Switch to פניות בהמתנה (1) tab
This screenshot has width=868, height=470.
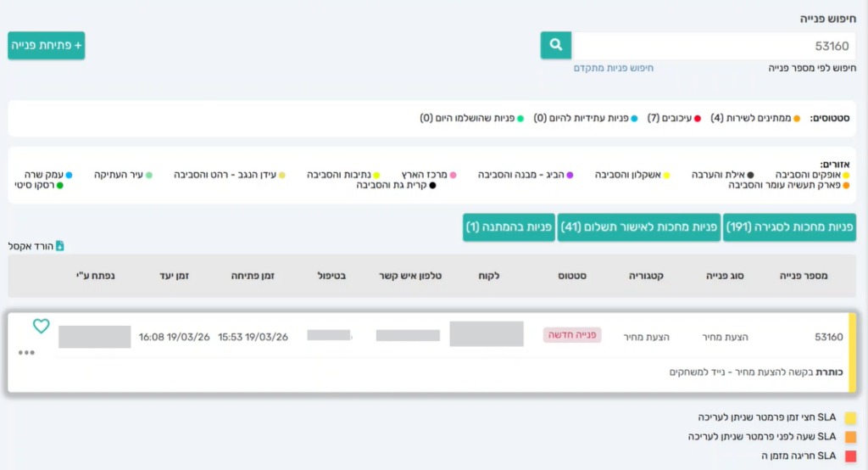tap(509, 227)
